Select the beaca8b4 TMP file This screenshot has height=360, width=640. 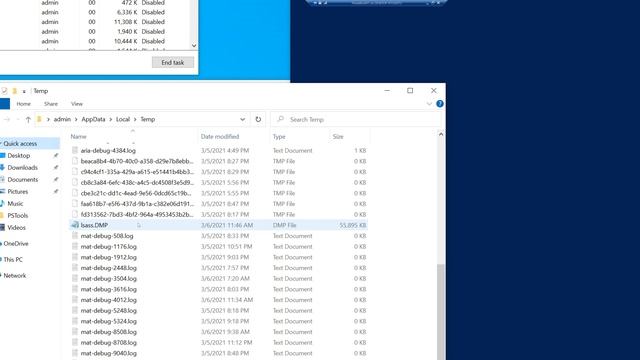(x=218, y=161)
